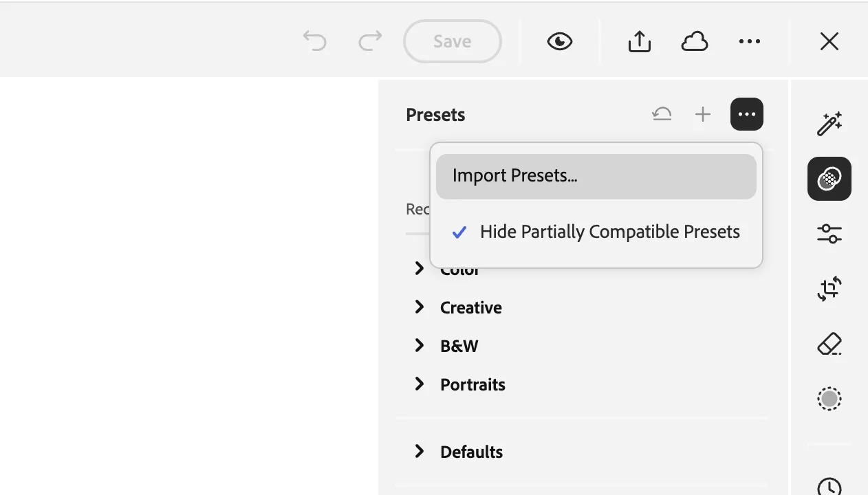Toggle before/after preview with eye icon
The height and width of the screenshot is (495, 868).
click(x=559, y=41)
